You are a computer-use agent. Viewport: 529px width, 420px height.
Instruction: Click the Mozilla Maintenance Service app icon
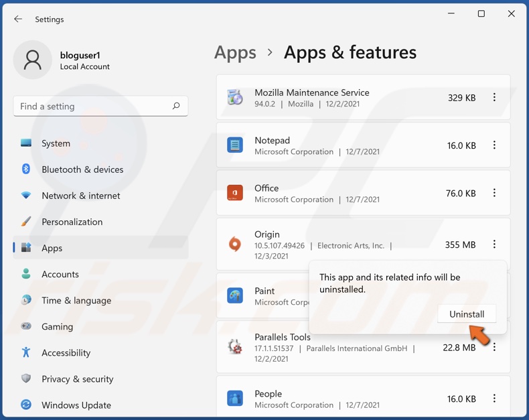click(235, 97)
